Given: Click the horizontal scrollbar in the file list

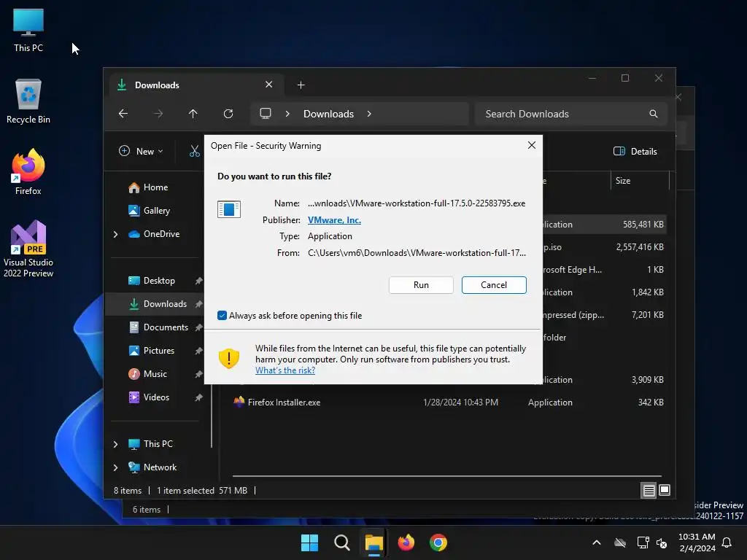Looking at the screenshot, I should tap(447, 476).
